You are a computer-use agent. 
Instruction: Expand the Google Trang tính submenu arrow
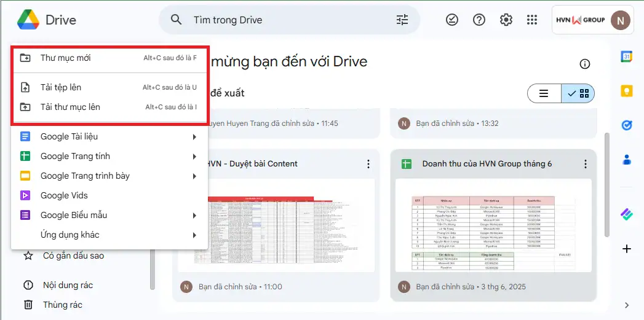tap(194, 156)
